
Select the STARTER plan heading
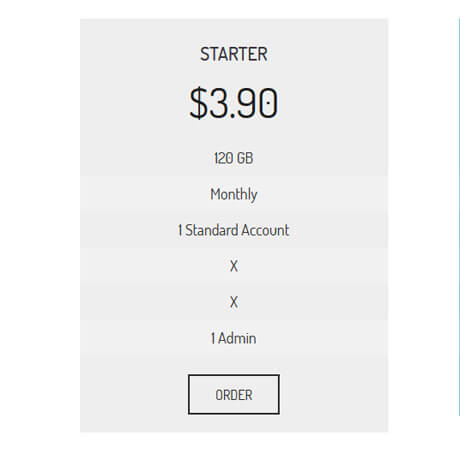point(234,54)
